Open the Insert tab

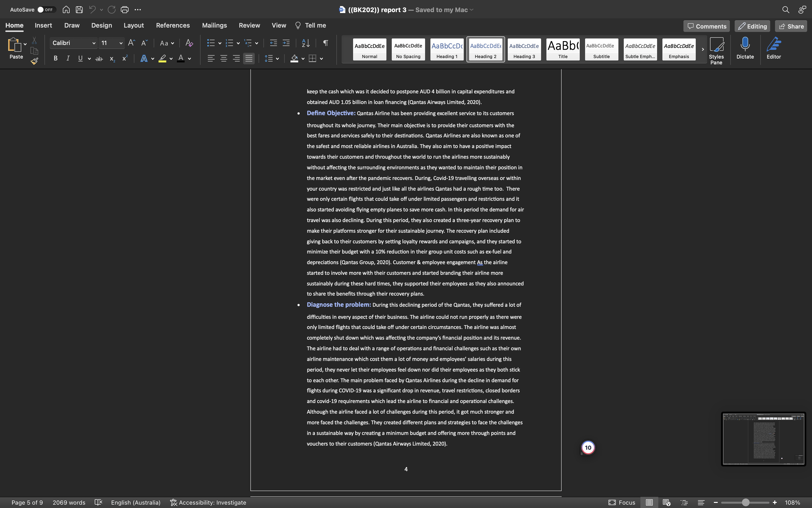coord(43,26)
